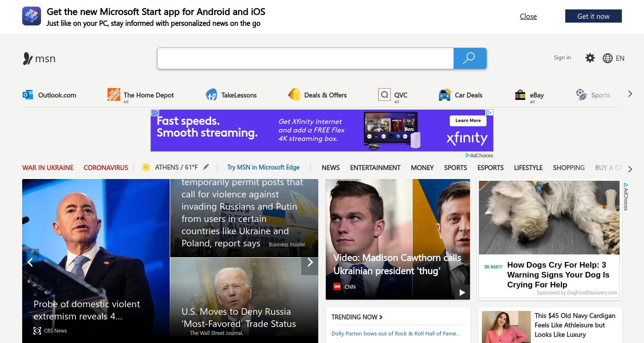This screenshot has height=343, width=644.
Task: Click the magnifier search button
Action: [470, 58]
